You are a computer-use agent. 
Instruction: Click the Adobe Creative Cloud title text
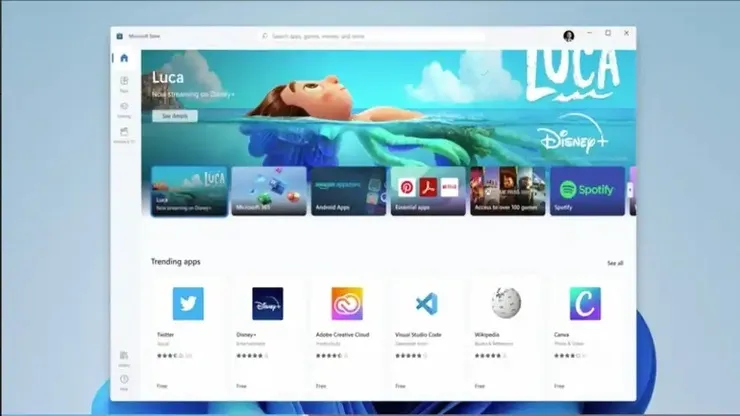coord(343,335)
